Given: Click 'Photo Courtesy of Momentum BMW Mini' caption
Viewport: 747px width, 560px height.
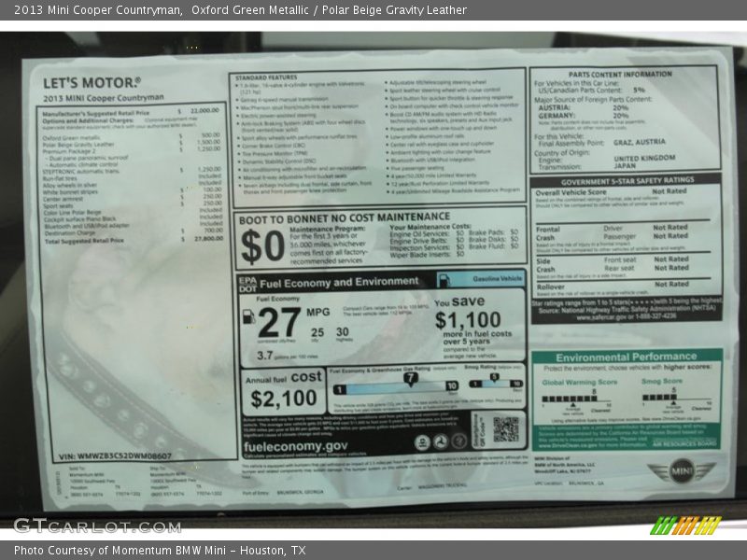Looking at the screenshot, I should tap(120, 551).
